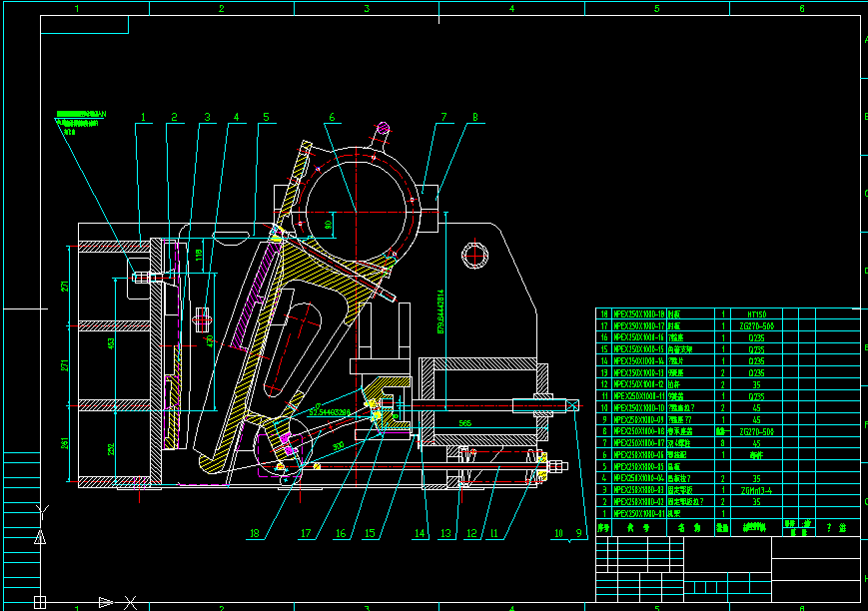Select the 300 dimension along the tension rod

point(336,444)
